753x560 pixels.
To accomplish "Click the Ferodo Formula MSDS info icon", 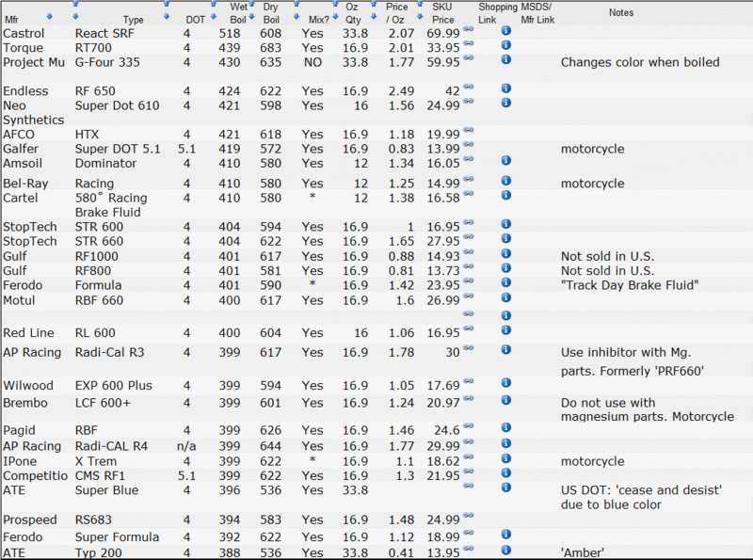I will (x=505, y=282).
